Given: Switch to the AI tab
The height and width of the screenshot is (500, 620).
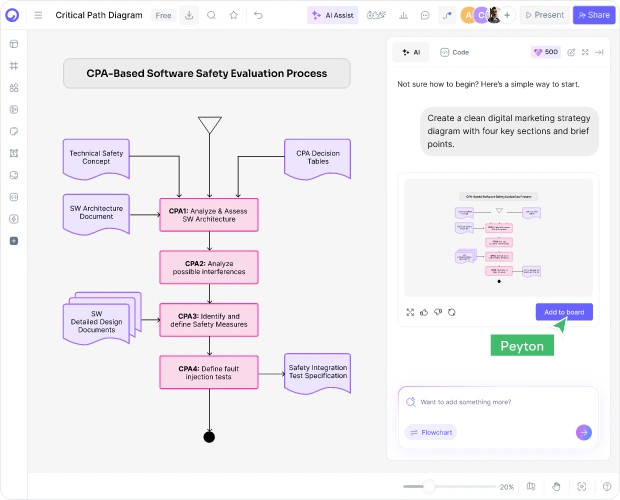Looking at the screenshot, I should click(411, 52).
